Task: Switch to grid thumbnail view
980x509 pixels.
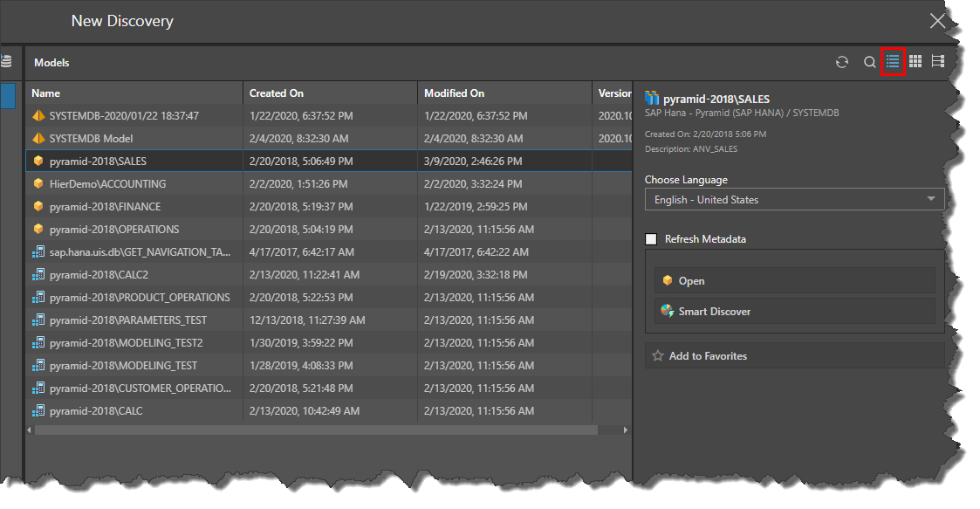Action: (x=915, y=61)
